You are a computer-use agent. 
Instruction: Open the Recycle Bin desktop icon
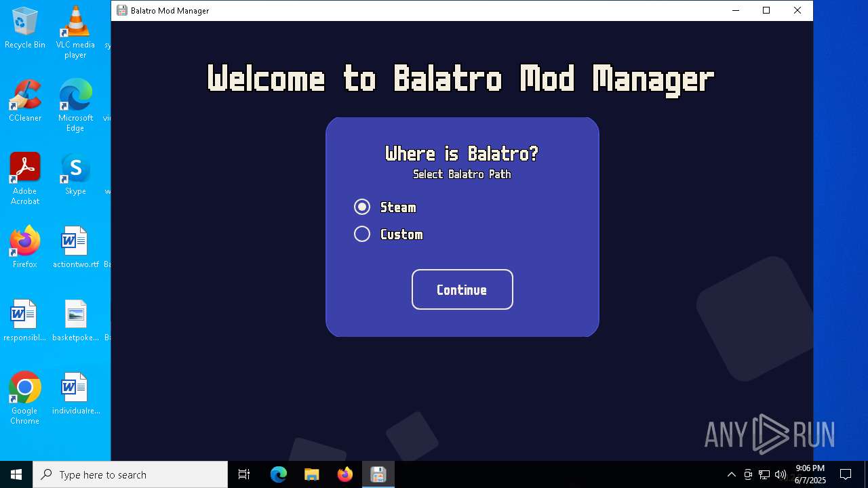point(25,28)
